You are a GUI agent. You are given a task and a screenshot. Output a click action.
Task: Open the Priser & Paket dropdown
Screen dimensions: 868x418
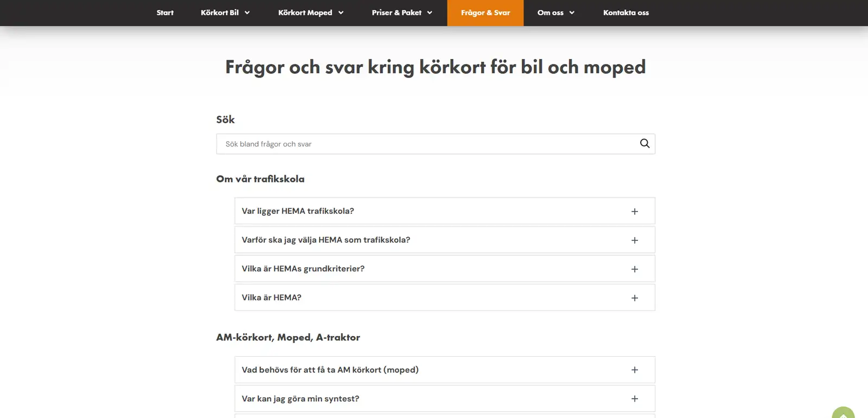(x=401, y=12)
